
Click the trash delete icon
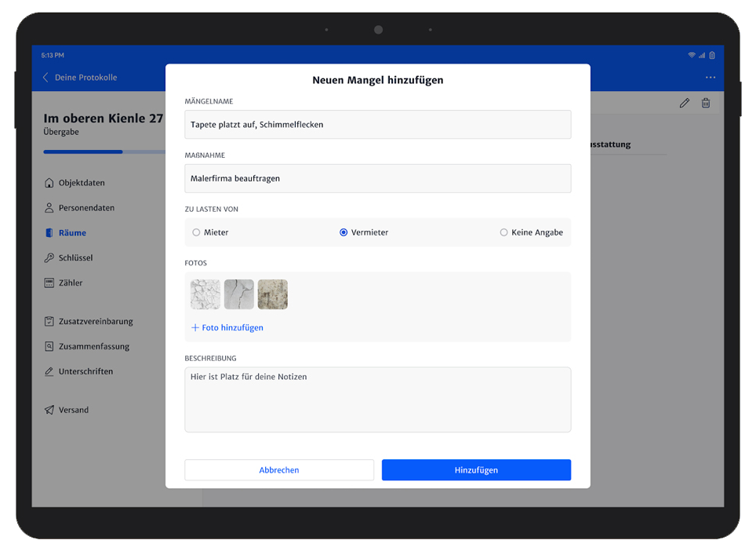[706, 103]
